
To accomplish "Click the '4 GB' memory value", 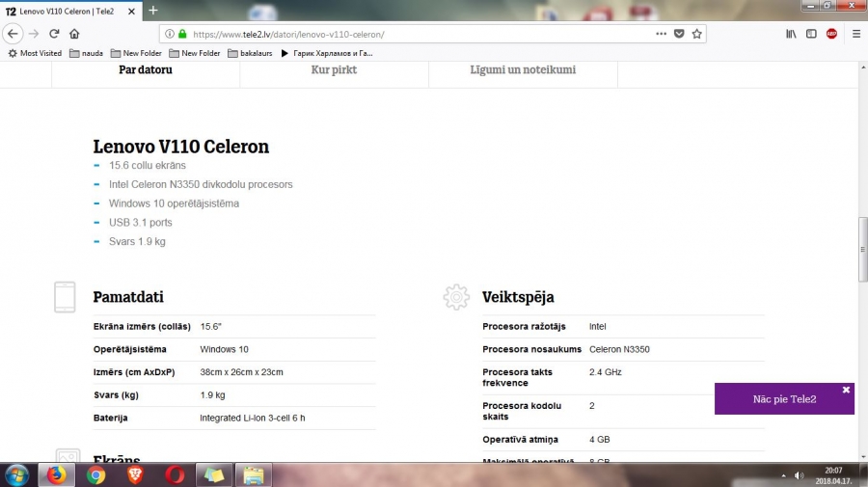I will tap(600, 440).
